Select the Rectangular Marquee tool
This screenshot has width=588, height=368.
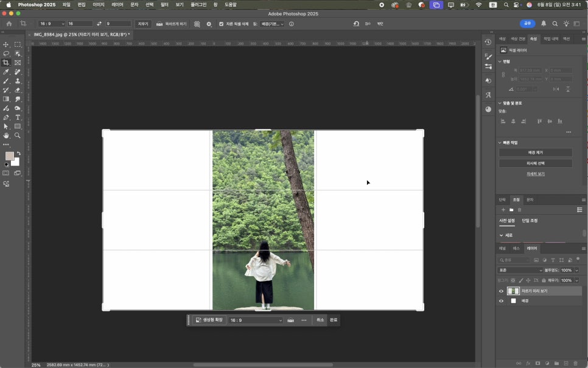(18, 44)
